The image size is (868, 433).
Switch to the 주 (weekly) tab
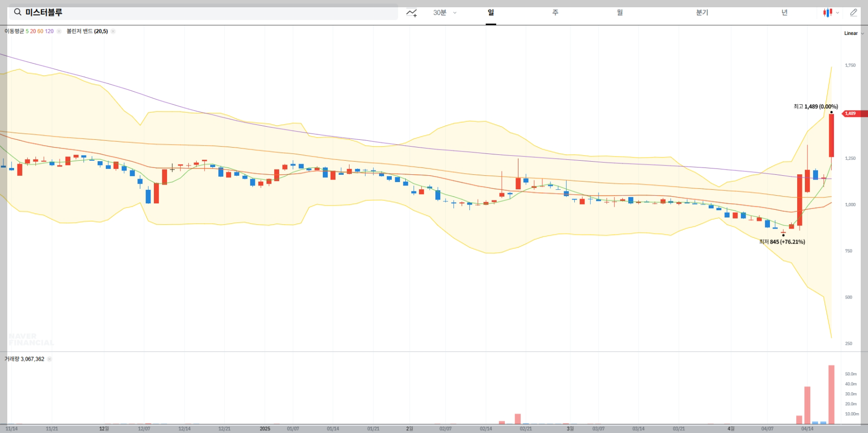pyautogui.click(x=555, y=13)
